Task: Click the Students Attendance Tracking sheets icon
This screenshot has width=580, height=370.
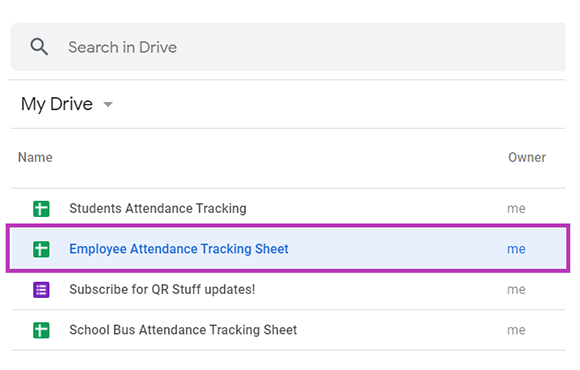Action: pyautogui.click(x=41, y=209)
